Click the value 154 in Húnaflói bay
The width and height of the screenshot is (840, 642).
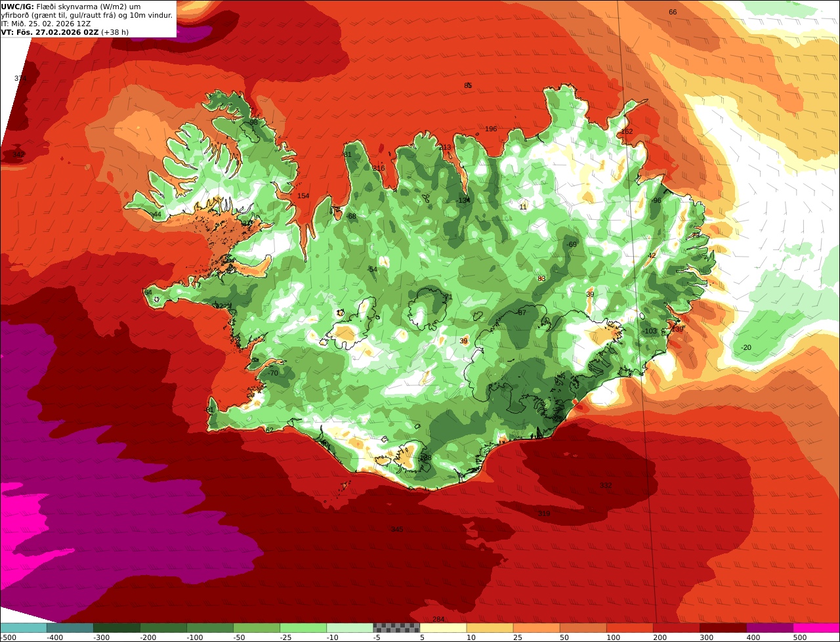(x=303, y=196)
